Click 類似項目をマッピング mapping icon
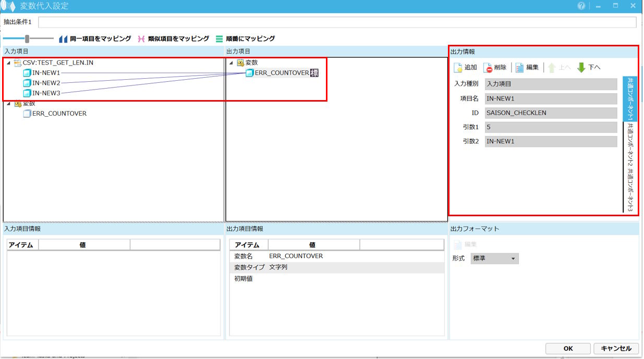This screenshot has height=359, width=644. point(141,39)
